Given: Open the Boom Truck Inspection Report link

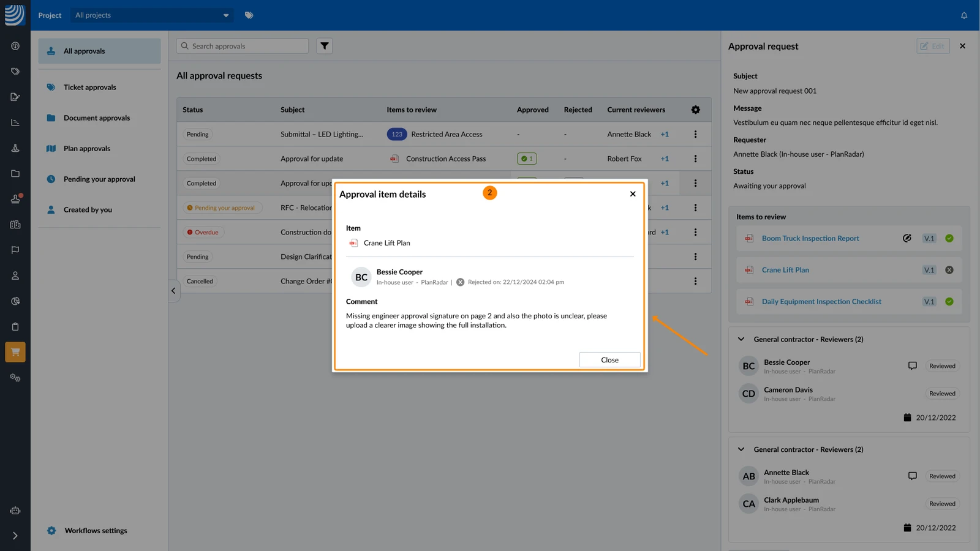Looking at the screenshot, I should pyautogui.click(x=810, y=238).
